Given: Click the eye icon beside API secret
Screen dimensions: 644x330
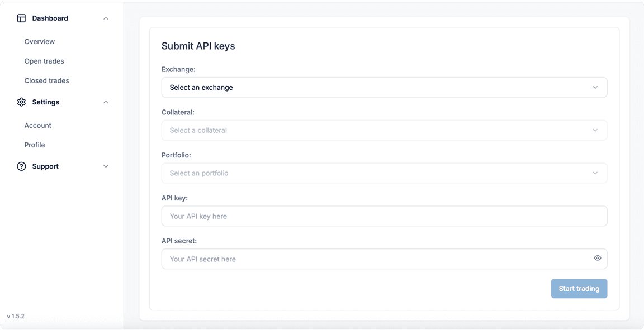Looking at the screenshot, I should (x=597, y=258).
